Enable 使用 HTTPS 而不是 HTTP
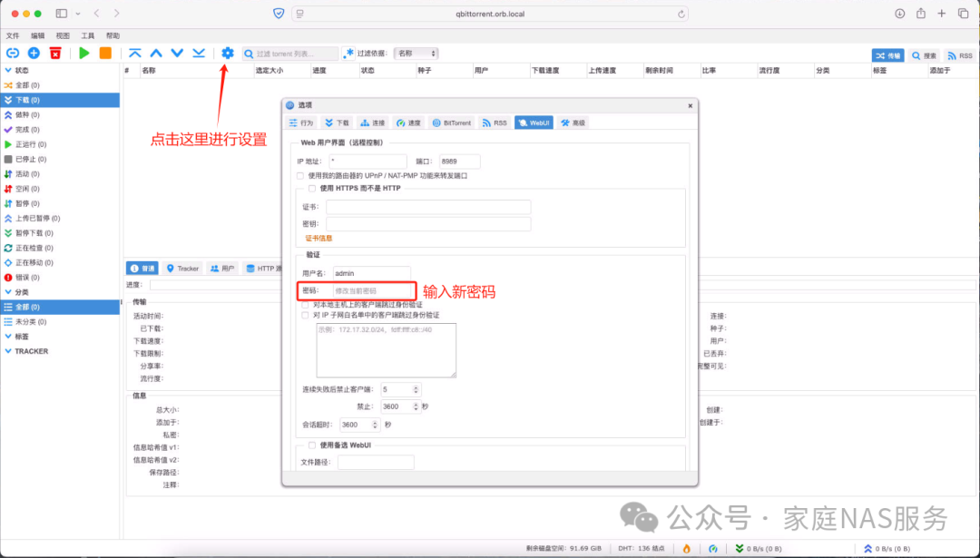This screenshot has width=980, height=558. 311,188
